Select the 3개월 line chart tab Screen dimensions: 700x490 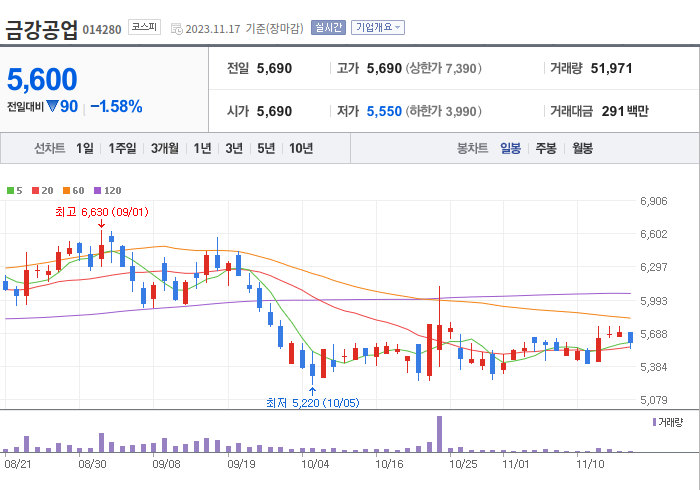coord(165,148)
